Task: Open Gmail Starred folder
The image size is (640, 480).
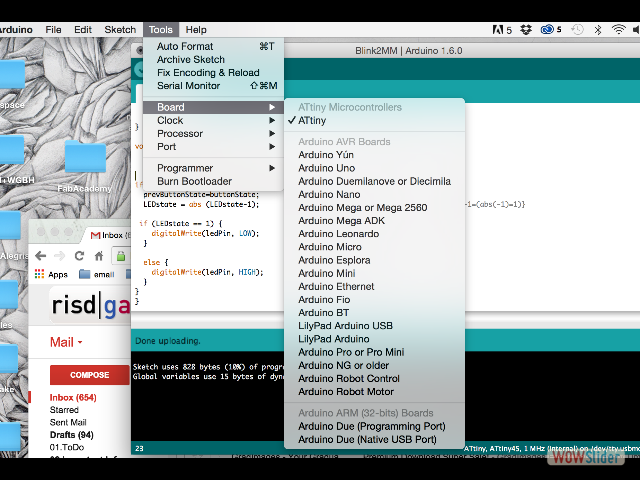Action: [64, 410]
